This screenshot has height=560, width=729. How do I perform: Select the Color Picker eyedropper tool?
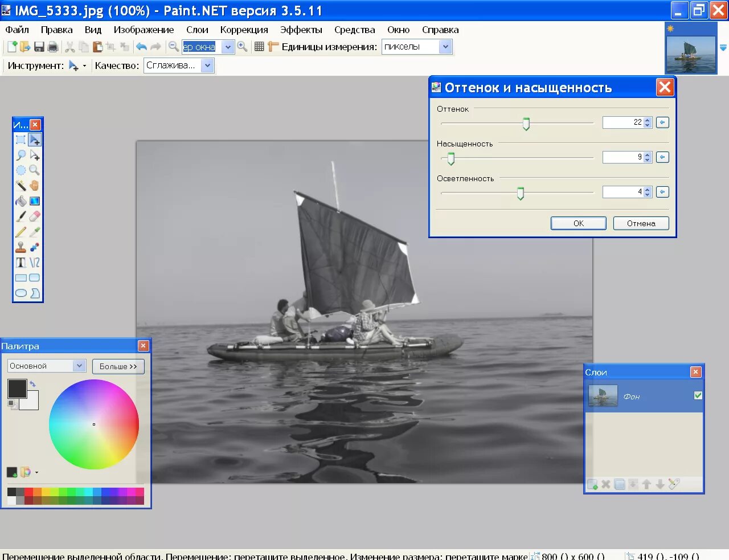tap(35, 232)
